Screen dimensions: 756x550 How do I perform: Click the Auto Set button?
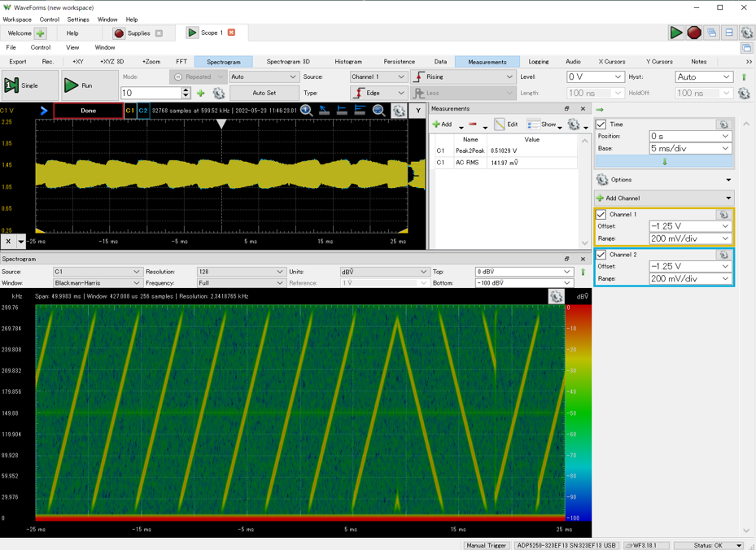tap(264, 94)
